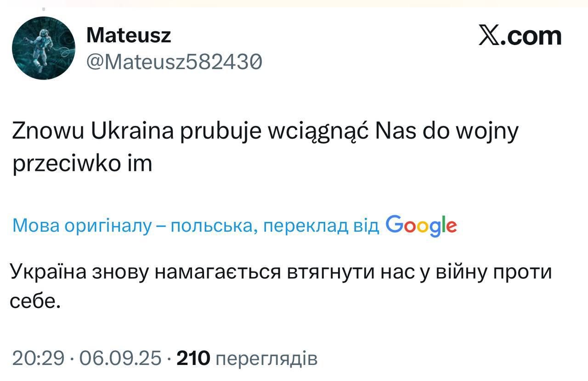Screen dimensions: 588x381
Task: Click the bold 210 view count
Action: (x=193, y=358)
